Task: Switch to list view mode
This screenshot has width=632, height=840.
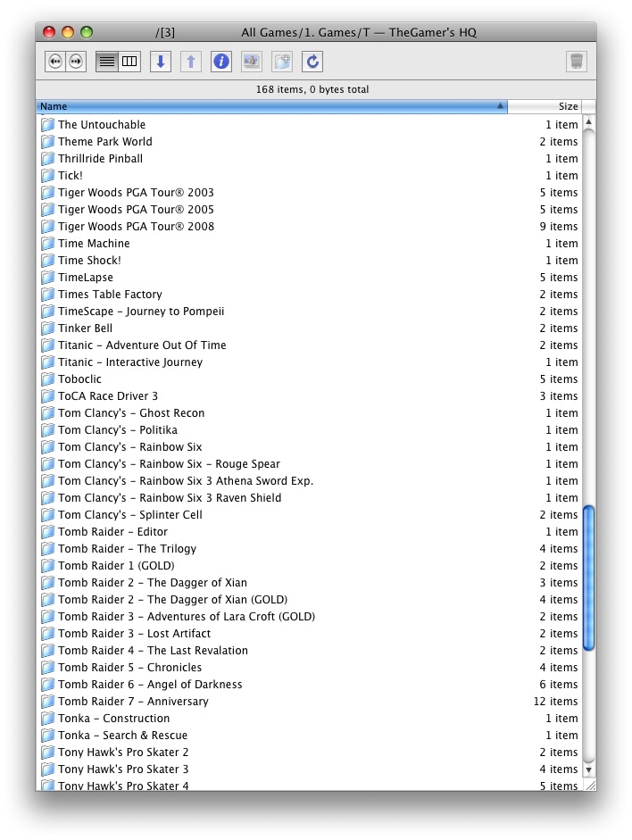Action: (x=107, y=62)
